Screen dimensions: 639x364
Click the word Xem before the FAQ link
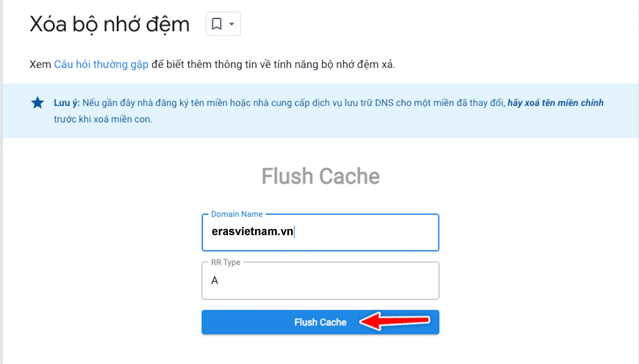tap(40, 64)
